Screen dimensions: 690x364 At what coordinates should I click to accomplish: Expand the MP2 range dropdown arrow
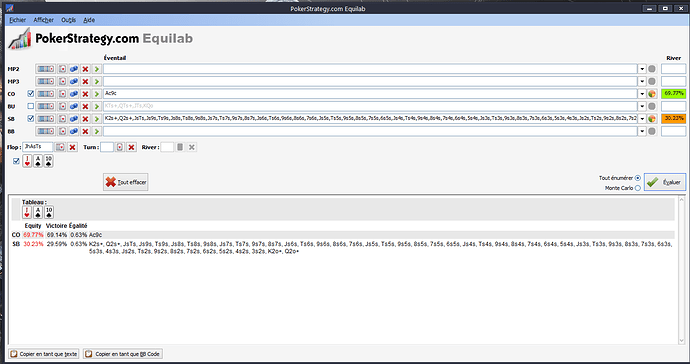[x=642, y=69]
